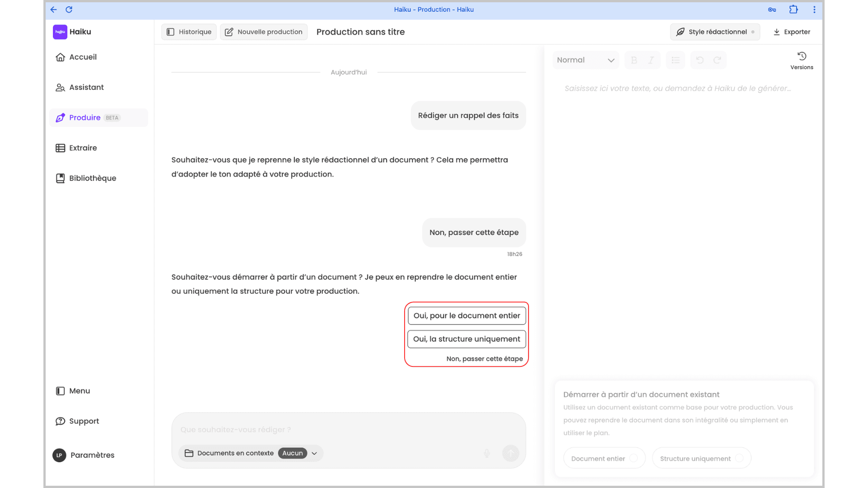
Task: Toggle the Style rédactionnel button
Action: click(x=715, y=32)
